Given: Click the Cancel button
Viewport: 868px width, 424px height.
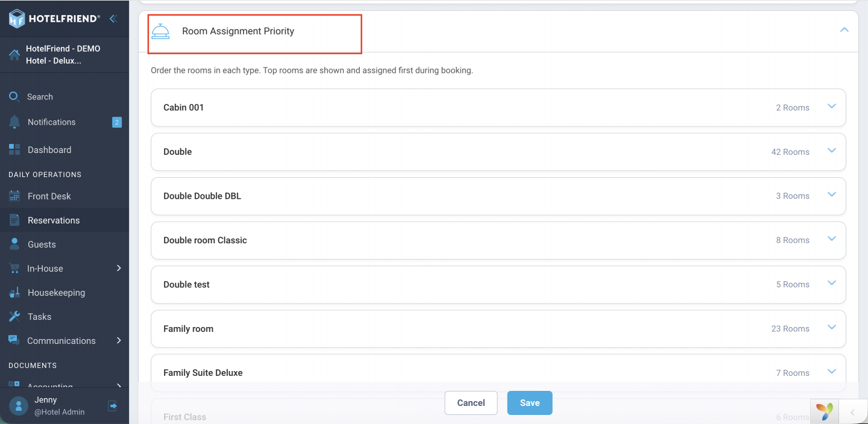Looking at the screenshot, I should pos(471,403).
